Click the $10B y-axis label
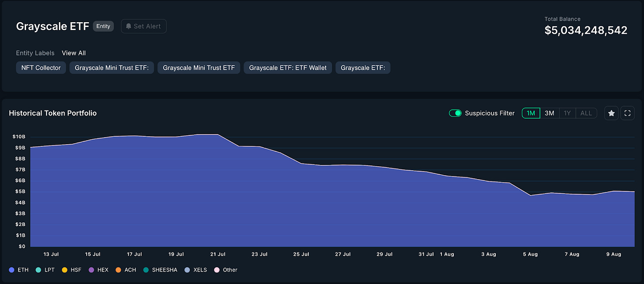The height and width of the screenshot is (284, 644). click(x=19, y=137)
